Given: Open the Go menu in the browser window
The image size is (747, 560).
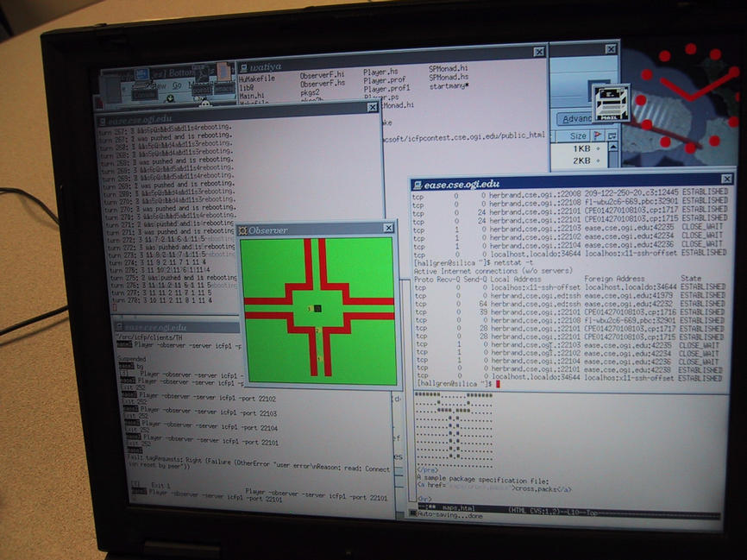Looking at the screenshot, I should click(177, 85).
